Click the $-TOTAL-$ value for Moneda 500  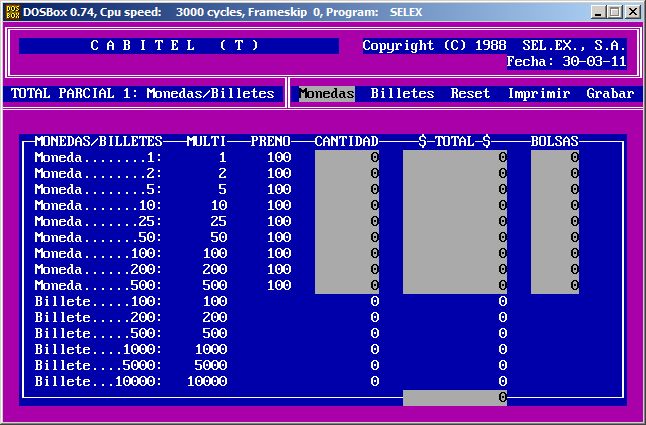pyautogui.click(x=455, y=285)
